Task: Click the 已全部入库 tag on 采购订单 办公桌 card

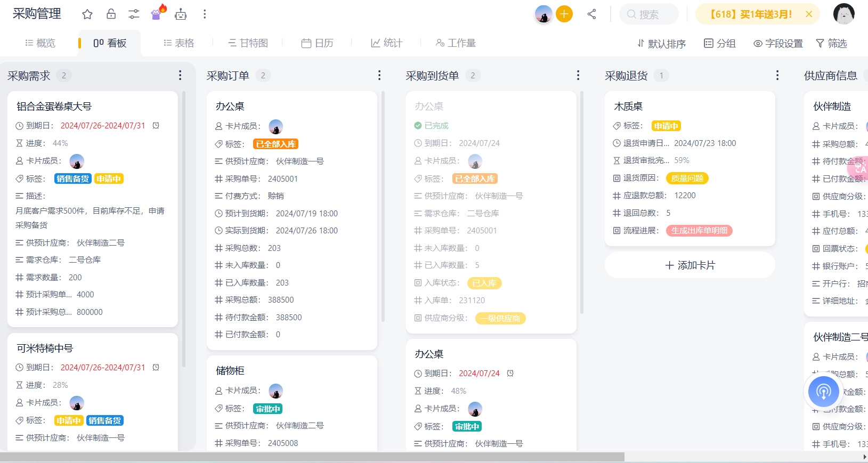Action: coord(276,144)
